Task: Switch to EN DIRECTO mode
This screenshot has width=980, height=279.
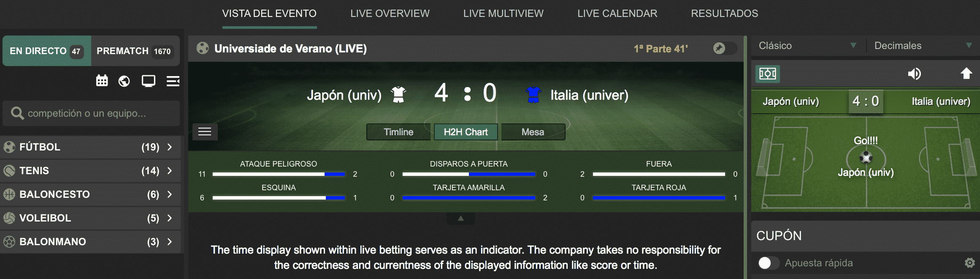Action: click(x=47, y=51)
